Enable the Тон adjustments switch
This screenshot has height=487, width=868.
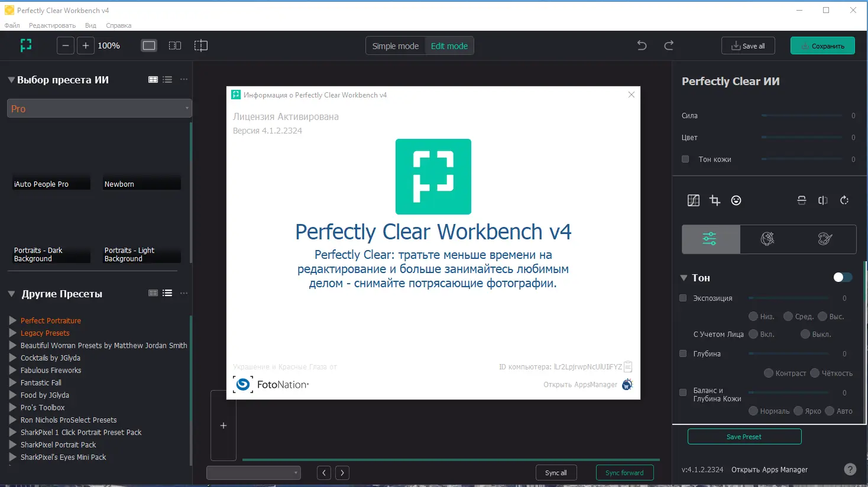coord(842,277)
